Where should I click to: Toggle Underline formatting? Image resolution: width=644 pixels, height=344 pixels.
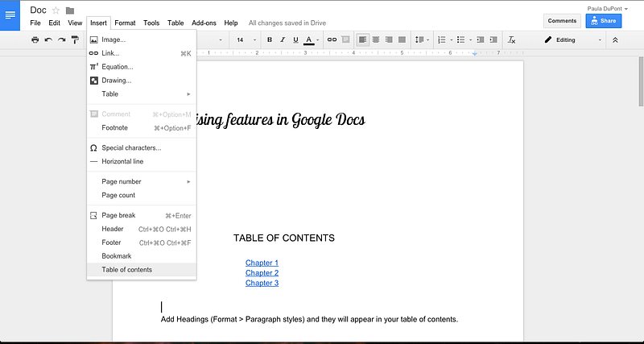coord(295,39)
